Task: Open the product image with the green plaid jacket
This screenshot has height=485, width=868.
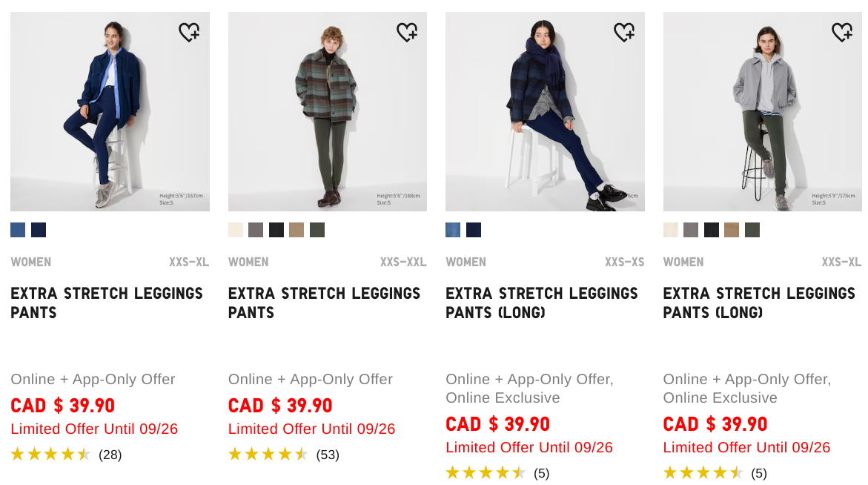Action: point(327,111)
